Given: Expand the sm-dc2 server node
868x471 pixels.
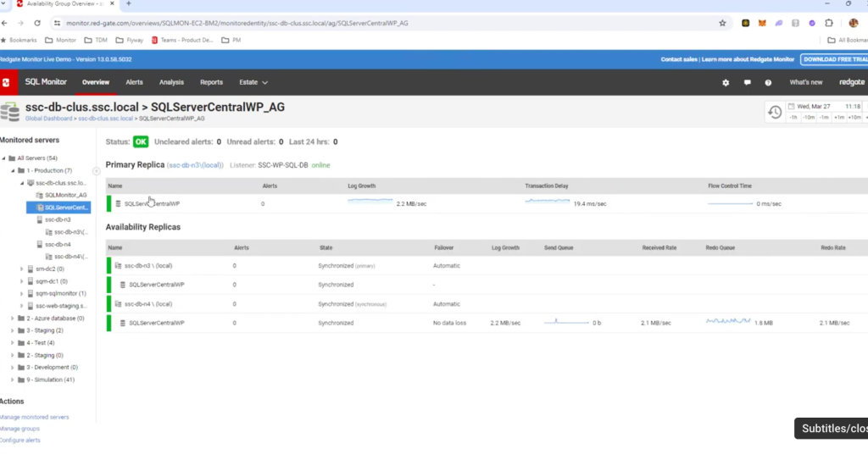Looking at the screenshot, I should click(22, 269).
